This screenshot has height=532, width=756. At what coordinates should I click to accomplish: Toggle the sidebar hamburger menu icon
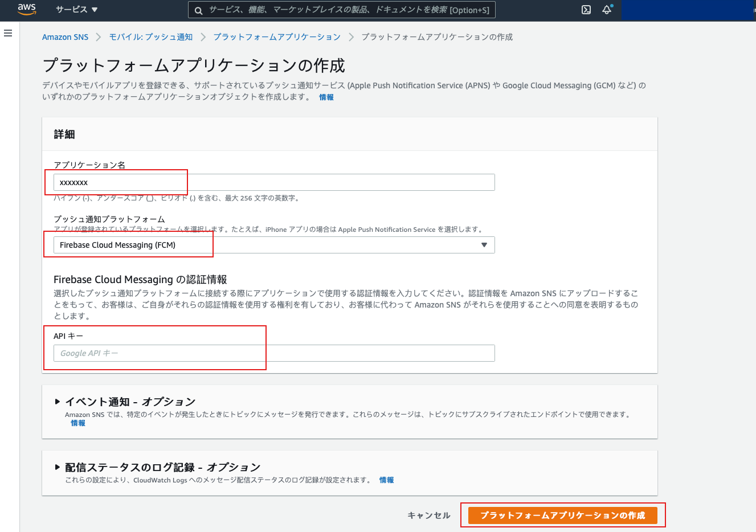click(x=7, y=33)
